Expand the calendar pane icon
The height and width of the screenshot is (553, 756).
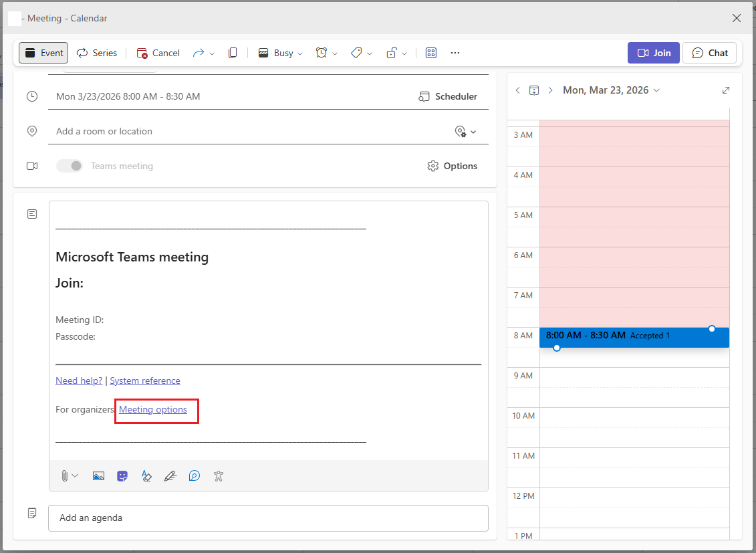726,90
